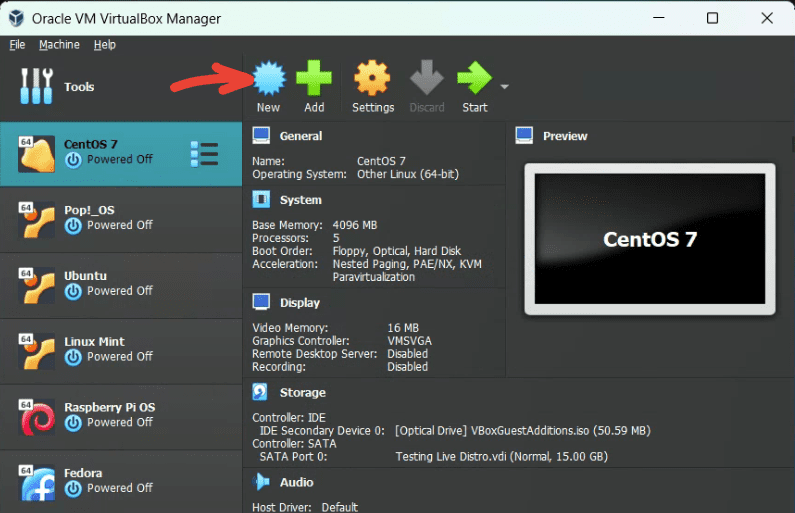Start the machine with the green arrow icon

(475, 78)
